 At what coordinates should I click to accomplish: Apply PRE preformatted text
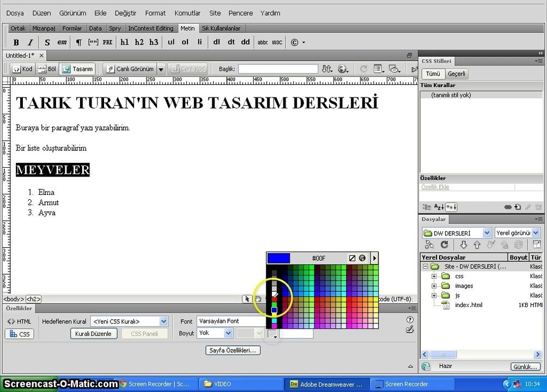point(107,42)
